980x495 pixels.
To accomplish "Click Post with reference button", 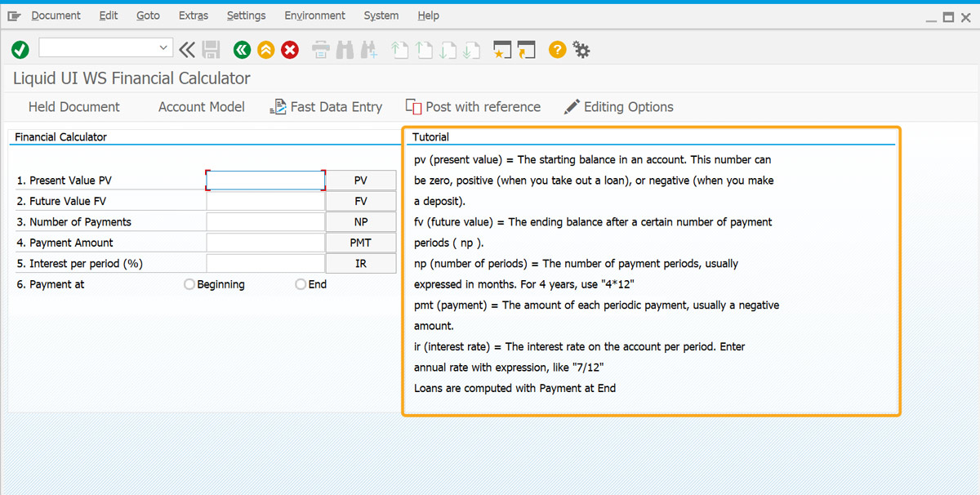I will click(x=473, y=107).
